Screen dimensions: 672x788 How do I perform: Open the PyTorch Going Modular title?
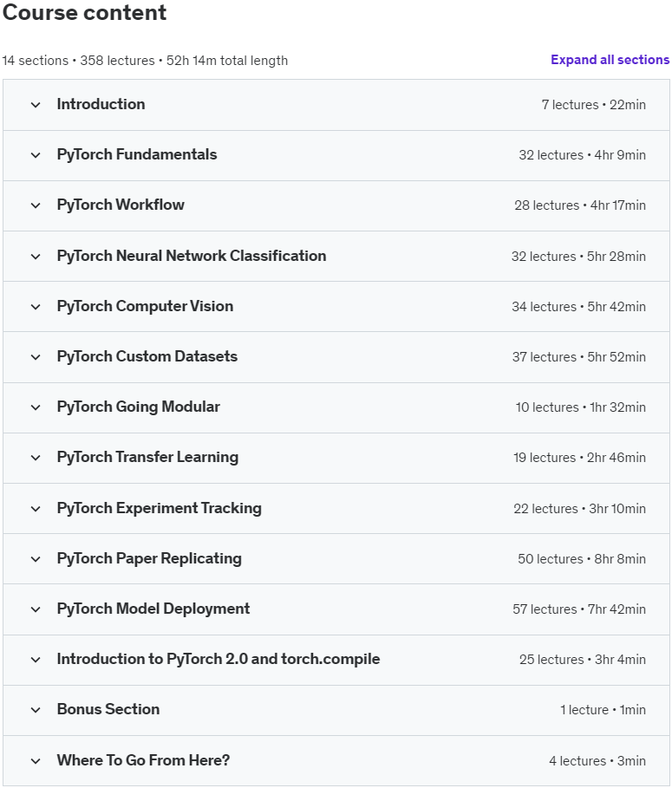pyautogui.click(x=138, y=407)
